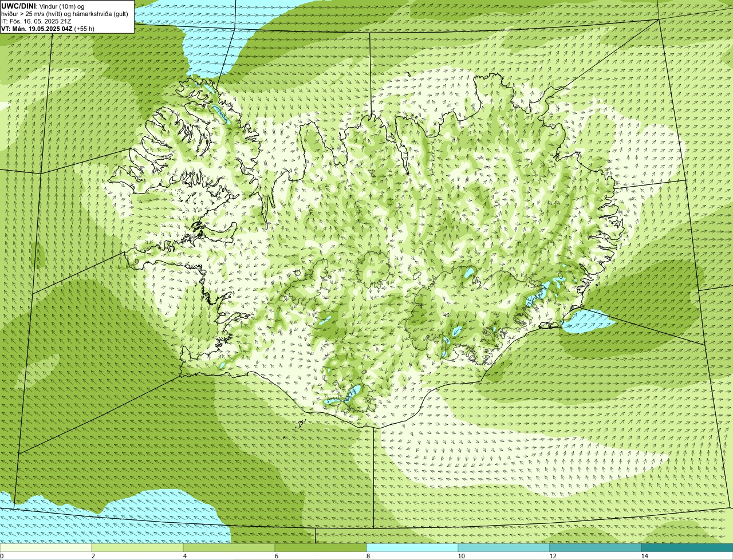Click the legend tick label "2"

pyautogui.click(x=93, y=556)
